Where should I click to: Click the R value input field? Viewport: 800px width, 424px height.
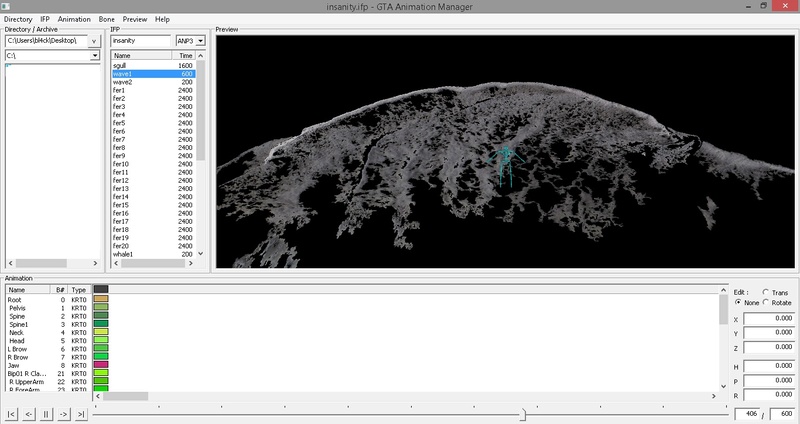pos(769,394)
